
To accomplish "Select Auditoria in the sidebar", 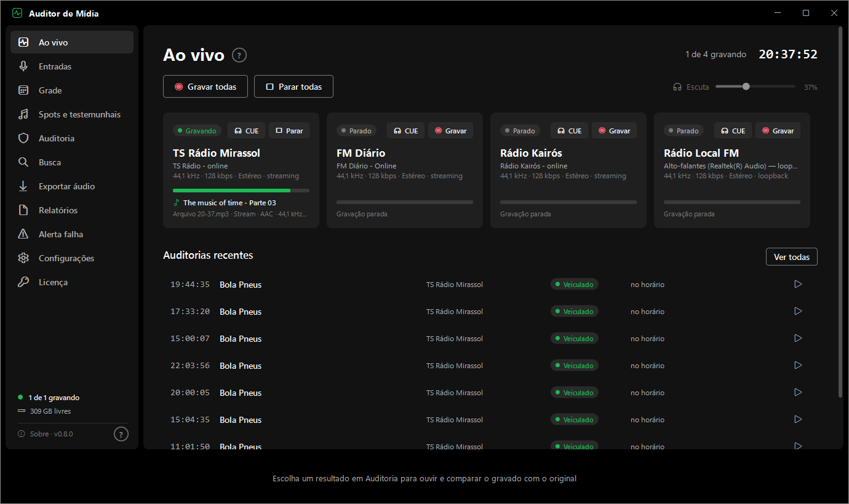I will (x=72, y=138).
